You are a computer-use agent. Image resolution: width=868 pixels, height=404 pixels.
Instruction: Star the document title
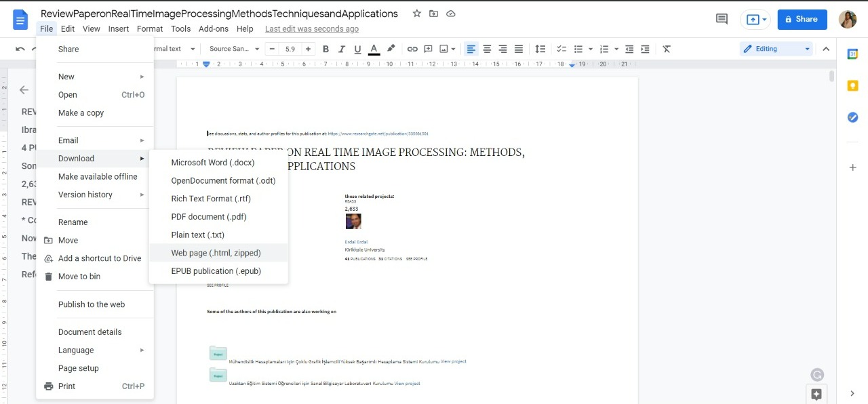[x=417, y=14]
